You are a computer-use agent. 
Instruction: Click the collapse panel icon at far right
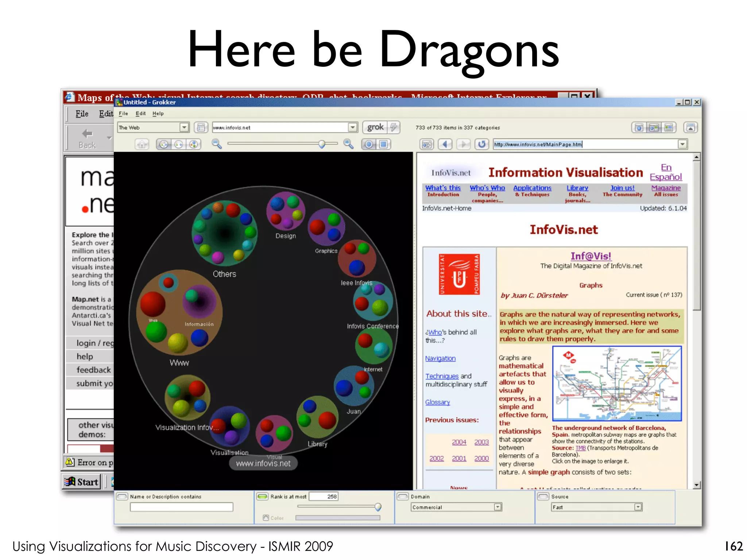690,127
